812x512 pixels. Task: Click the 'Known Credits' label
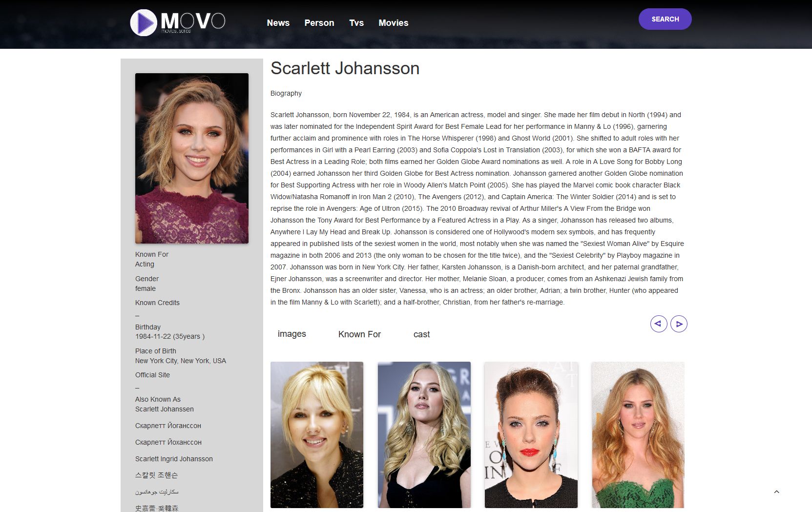(157, 303)
